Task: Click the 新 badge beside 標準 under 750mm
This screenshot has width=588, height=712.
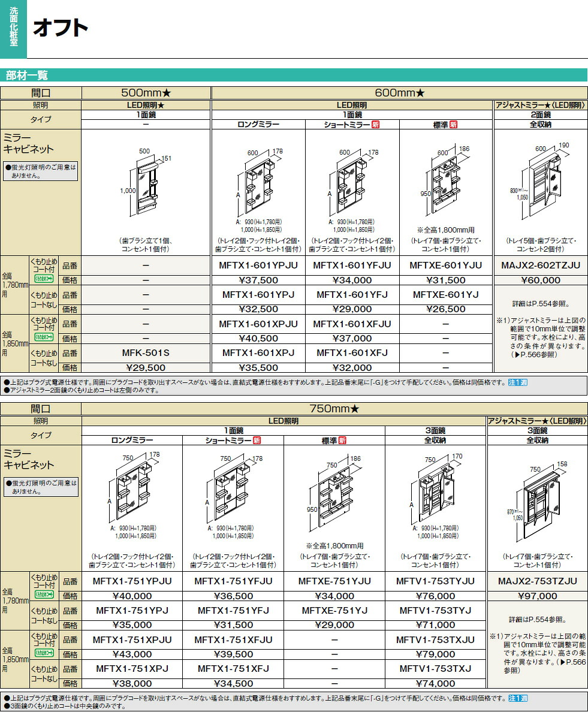Action: pyautogui.click(x=342, y=440)
